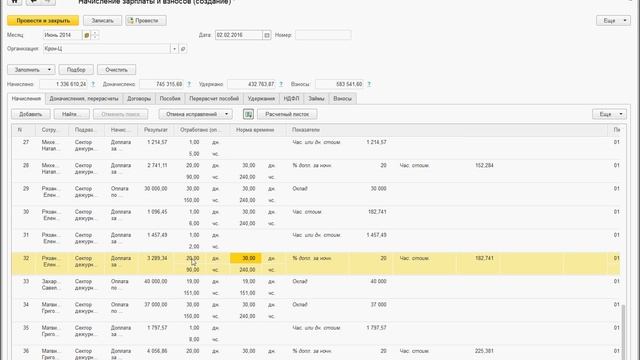Click the green table details icon left of Расчетный листок
Image resolution: width=640 pixels, height=360 pixels.
pos(248,114)
